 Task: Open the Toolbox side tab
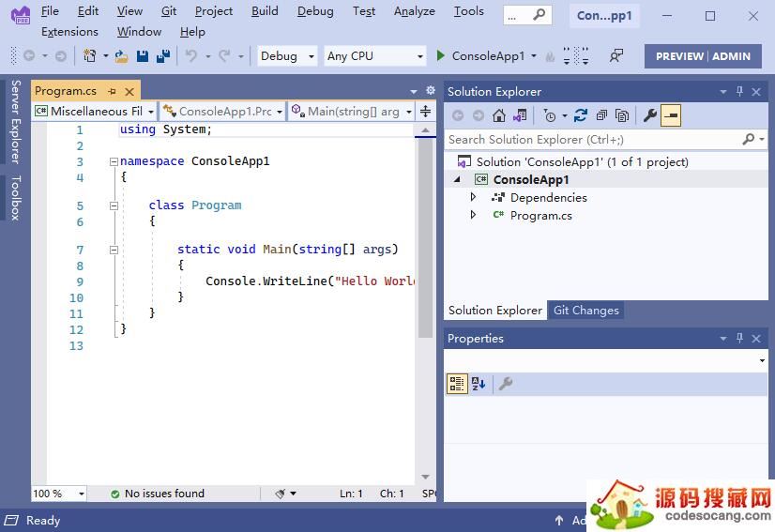(x=15, y=198)
